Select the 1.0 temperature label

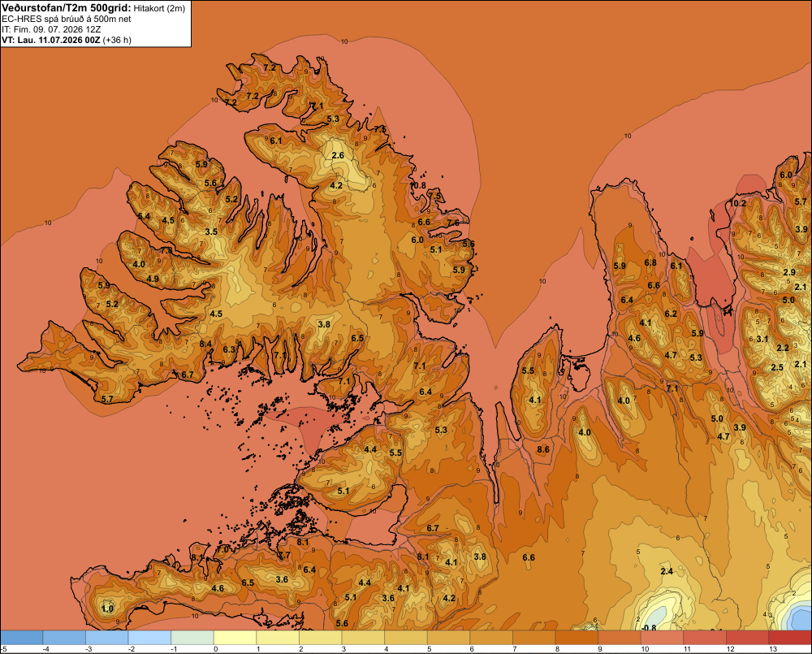tap(107, 609)
